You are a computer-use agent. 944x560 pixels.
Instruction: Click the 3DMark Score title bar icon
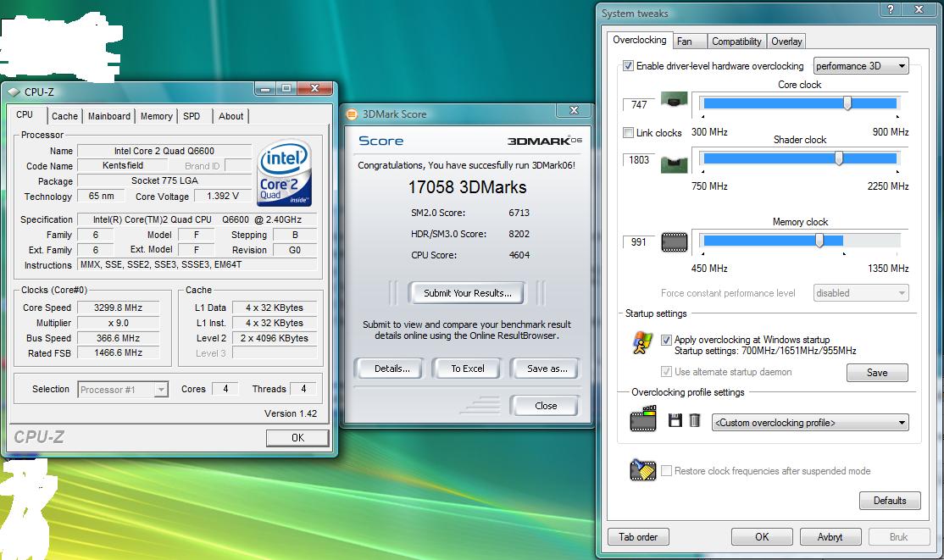(x=353, y=114)
